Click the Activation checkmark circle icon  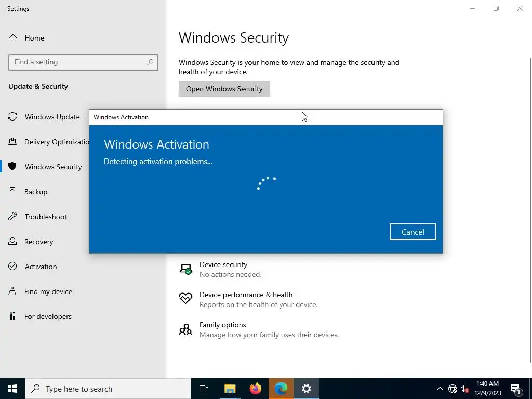tap(12, 267)
